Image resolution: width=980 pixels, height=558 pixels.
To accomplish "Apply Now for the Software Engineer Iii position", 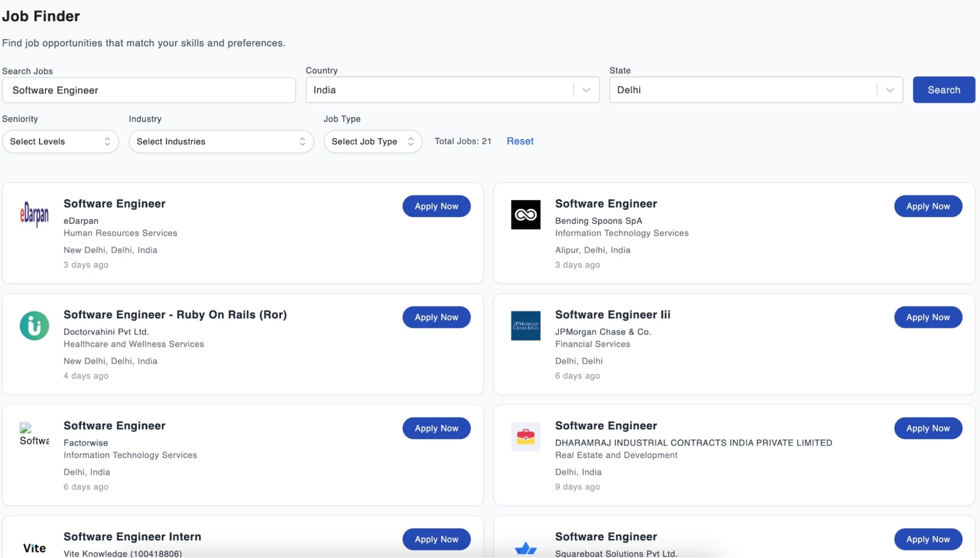I will tap(928, 317).
